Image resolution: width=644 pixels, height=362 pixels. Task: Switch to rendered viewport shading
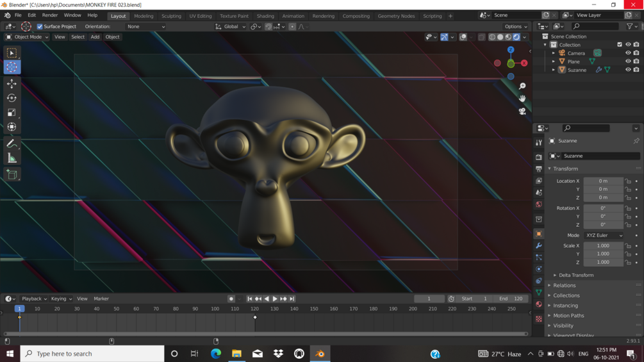click(516, 37)
